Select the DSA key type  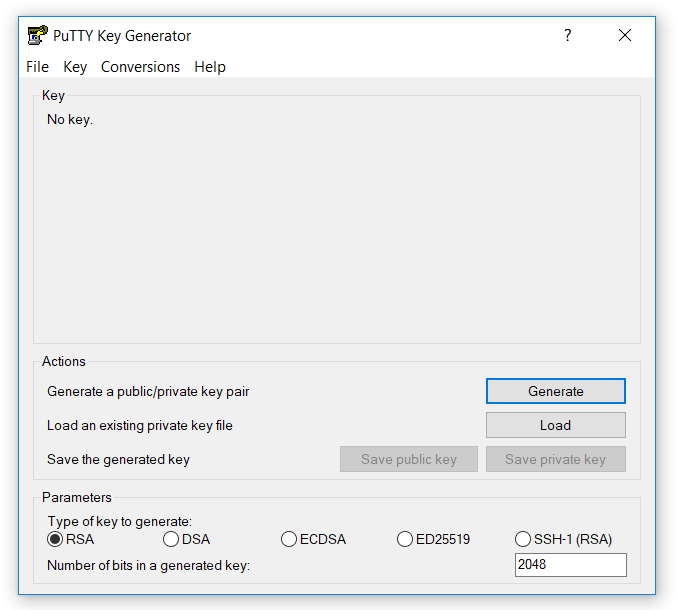(x=187, y=539)
